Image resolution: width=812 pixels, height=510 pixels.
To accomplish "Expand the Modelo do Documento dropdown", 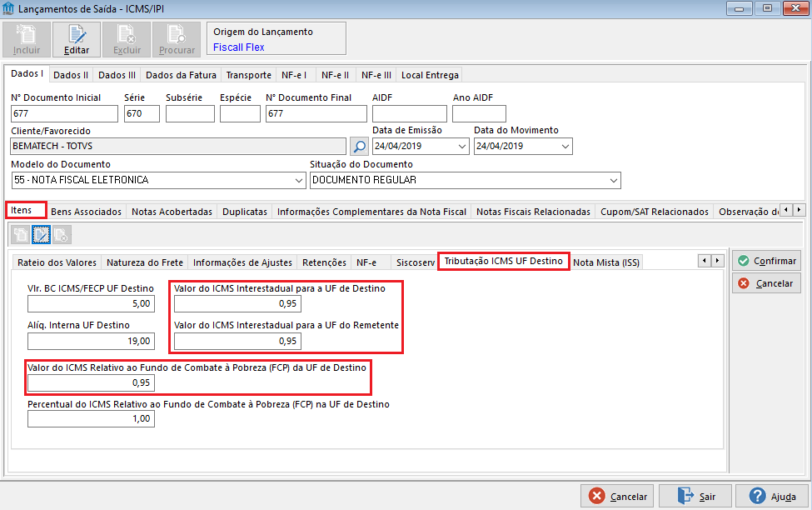I will (299, 180).
